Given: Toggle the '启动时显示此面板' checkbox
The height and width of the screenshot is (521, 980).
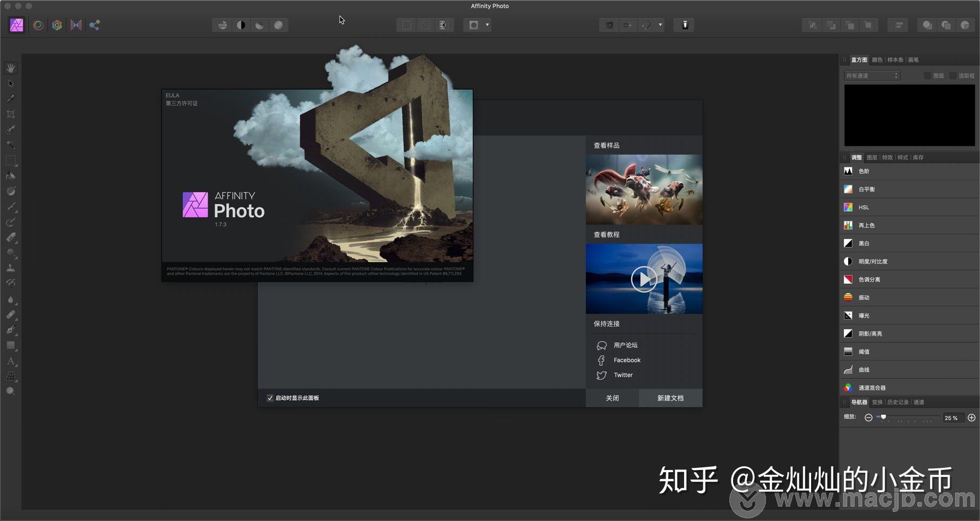Looking at the screenshot, I should click(270, 398).
